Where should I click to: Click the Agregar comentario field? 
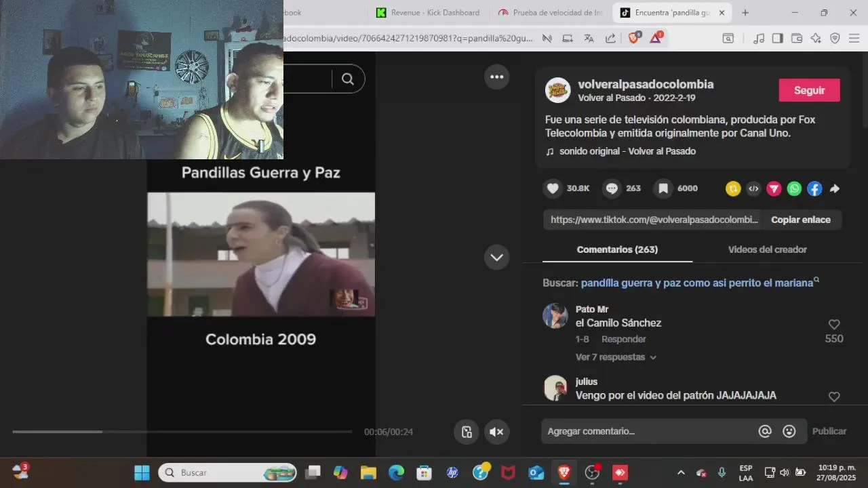648,431
